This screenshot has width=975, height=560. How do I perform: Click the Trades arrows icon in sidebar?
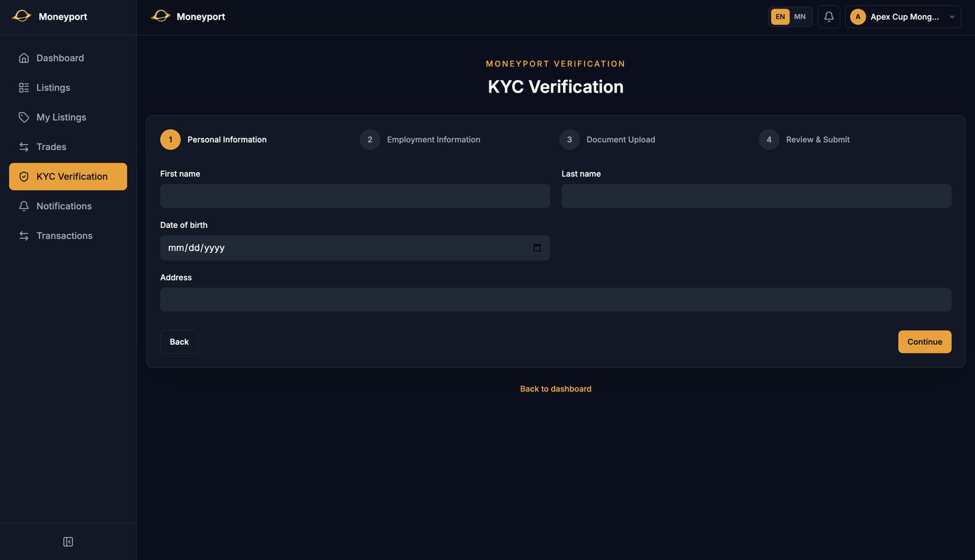coord(24,147)
